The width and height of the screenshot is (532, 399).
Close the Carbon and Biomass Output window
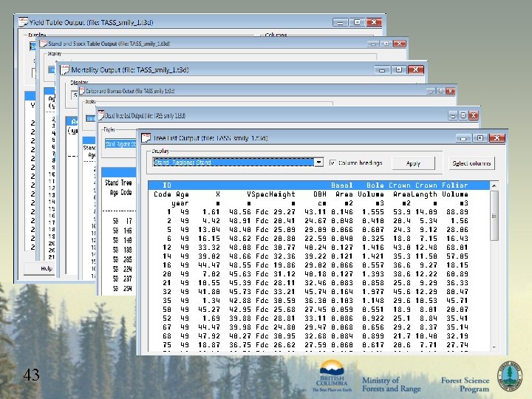tap(451, 91)
